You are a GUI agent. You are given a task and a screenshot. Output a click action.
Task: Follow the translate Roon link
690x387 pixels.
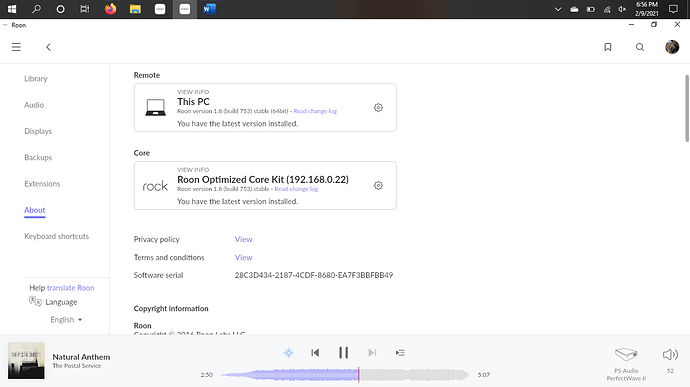70,287
